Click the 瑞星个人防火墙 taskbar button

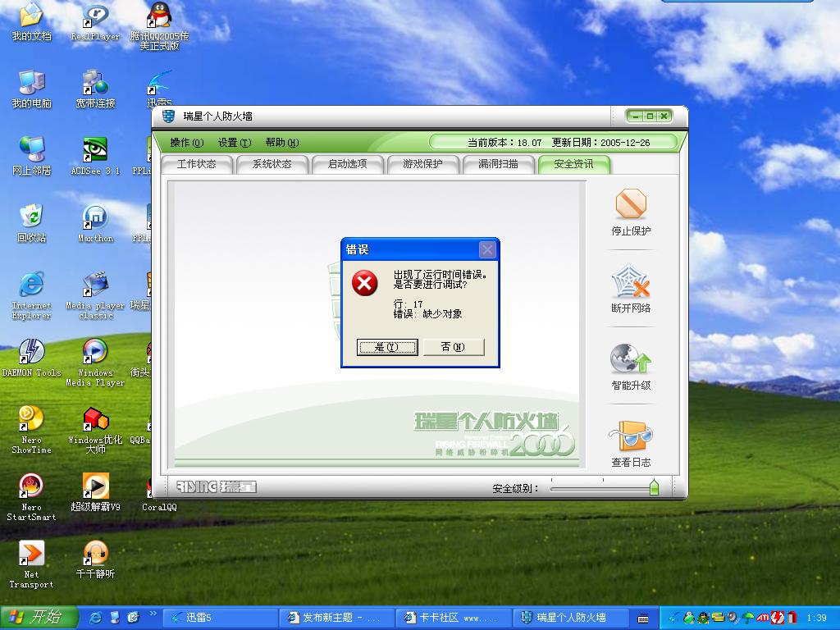tap(570, 618)
